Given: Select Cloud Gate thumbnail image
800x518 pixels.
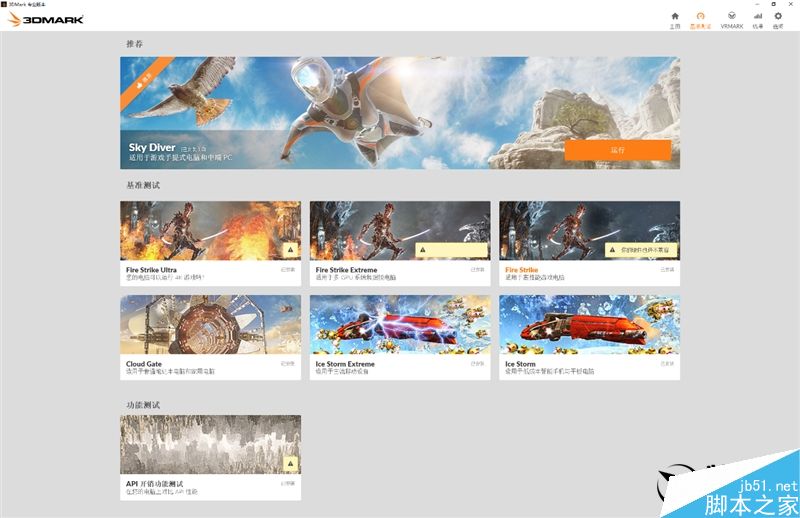Looking at the screenshot, I should pos(210,325).
